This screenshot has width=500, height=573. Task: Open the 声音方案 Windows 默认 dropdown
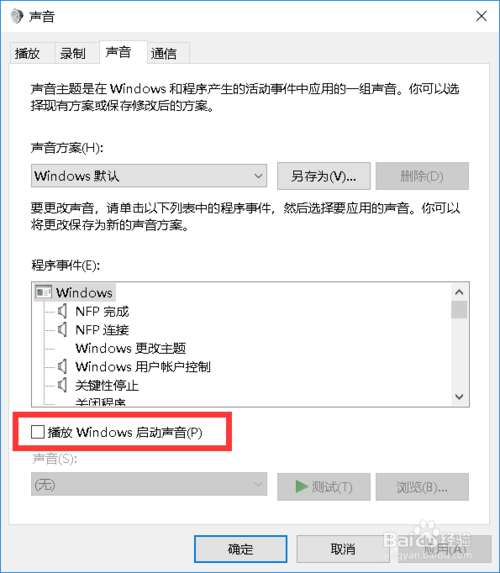(x=149, y=176)
